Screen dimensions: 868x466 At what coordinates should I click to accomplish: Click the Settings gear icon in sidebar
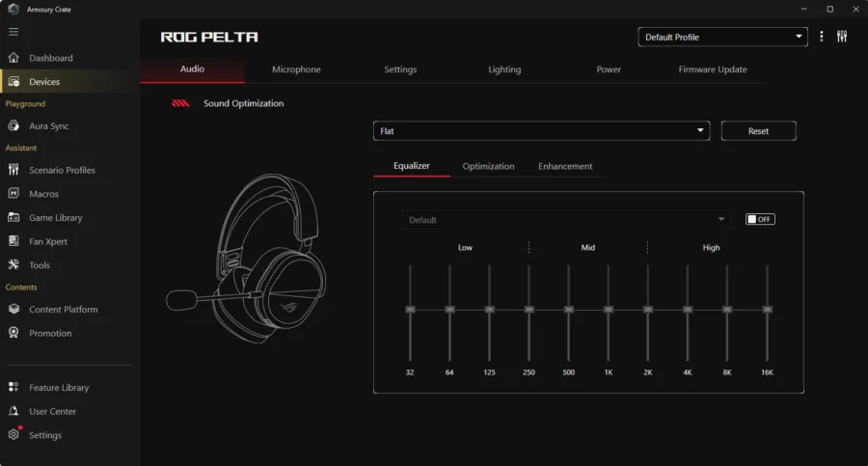tap(14, 434)
